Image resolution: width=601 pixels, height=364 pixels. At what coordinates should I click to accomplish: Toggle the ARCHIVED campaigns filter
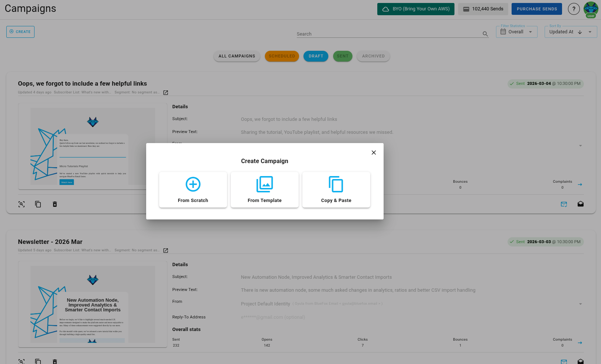click(x=373, y=56)
